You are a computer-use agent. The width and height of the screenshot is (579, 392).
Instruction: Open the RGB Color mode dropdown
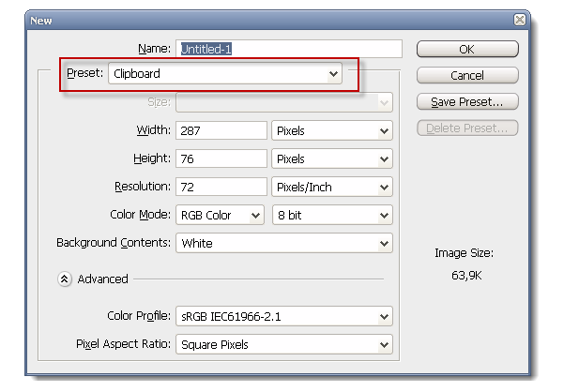pos(221,215)
